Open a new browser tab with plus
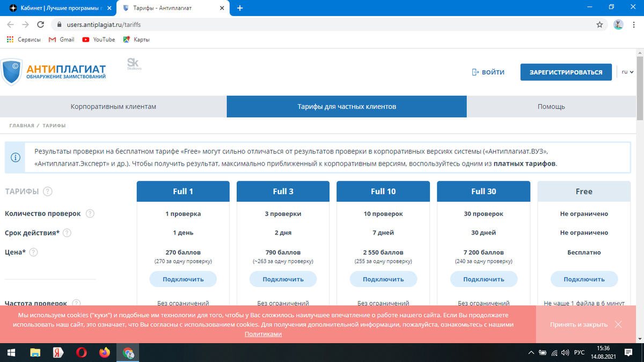Viewport: 644px width, 362px height. 240,8
